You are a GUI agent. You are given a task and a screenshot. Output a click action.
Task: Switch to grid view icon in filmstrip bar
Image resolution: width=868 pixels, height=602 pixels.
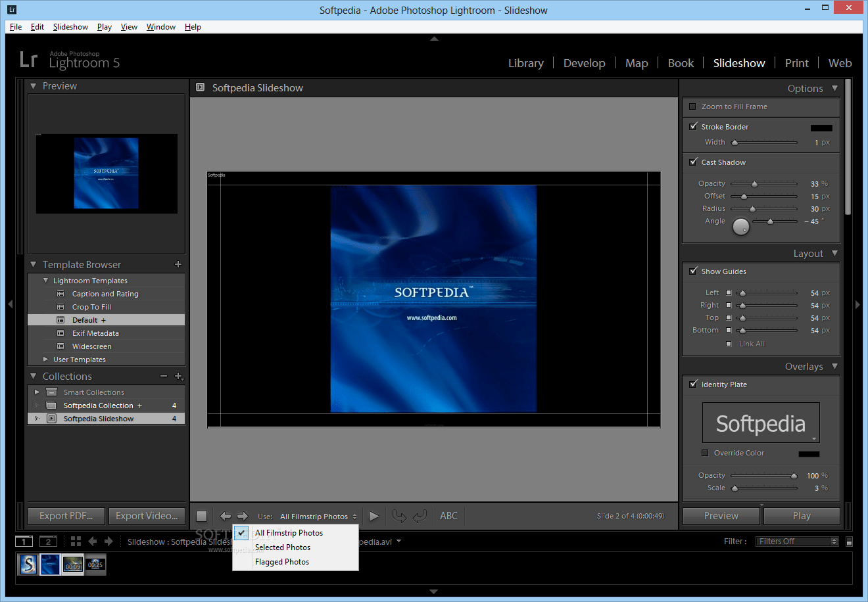[76, 541]
